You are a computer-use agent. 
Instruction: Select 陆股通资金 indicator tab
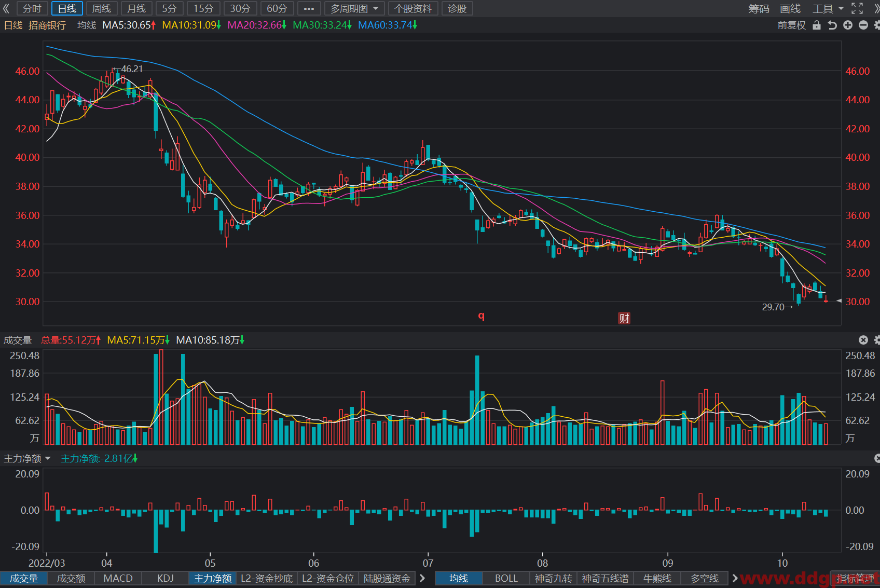(387, 578)
